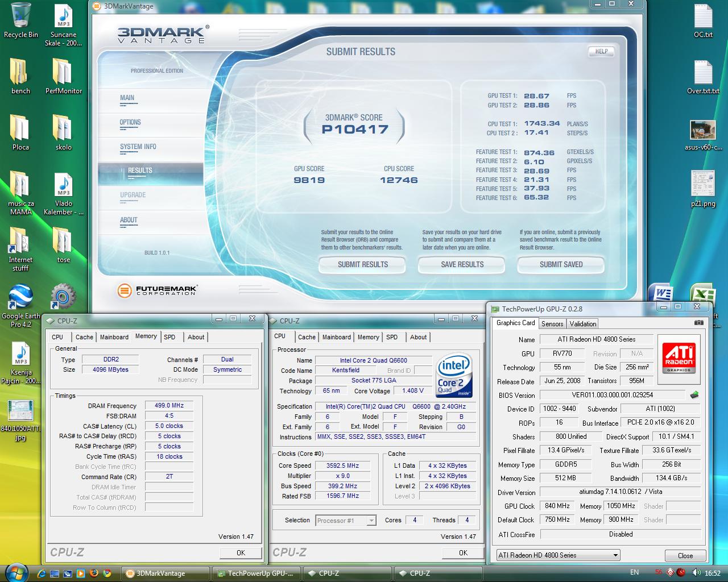
Task: Click the P10417 score text
Action: pos(355,130)
